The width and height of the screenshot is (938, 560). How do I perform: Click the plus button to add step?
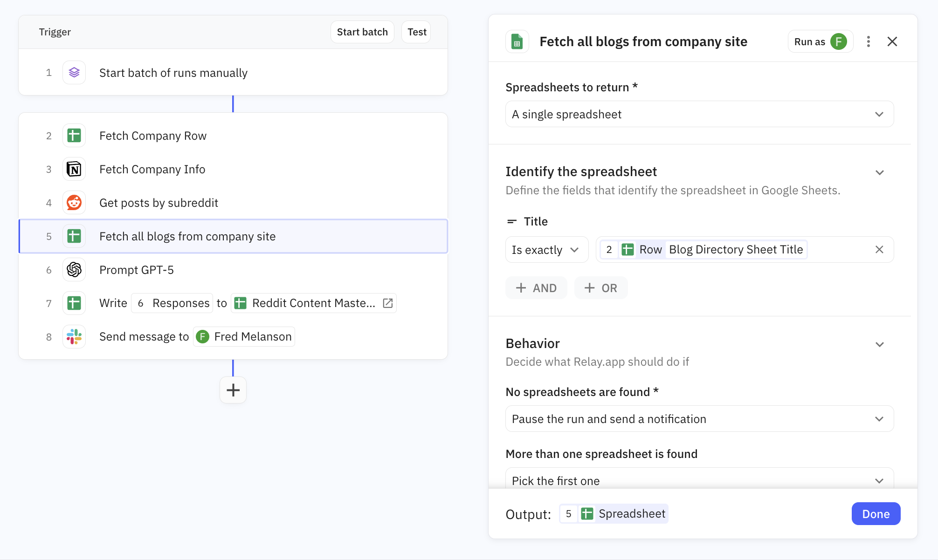(233, 390)
